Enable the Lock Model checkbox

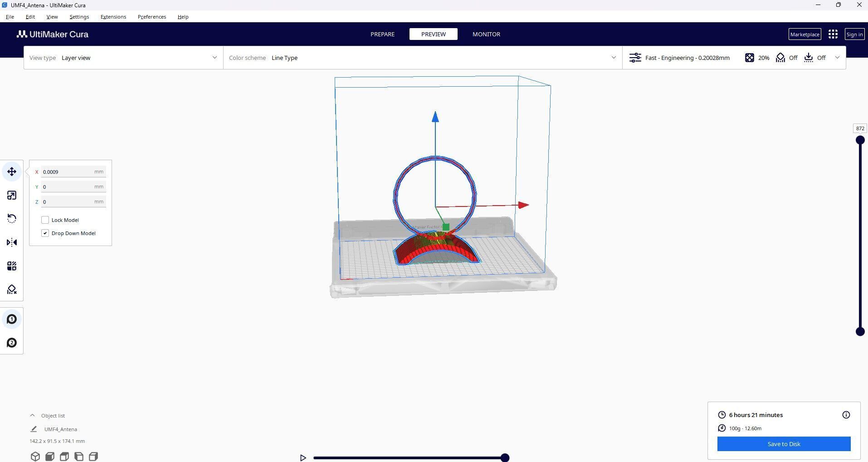point(45,220)
